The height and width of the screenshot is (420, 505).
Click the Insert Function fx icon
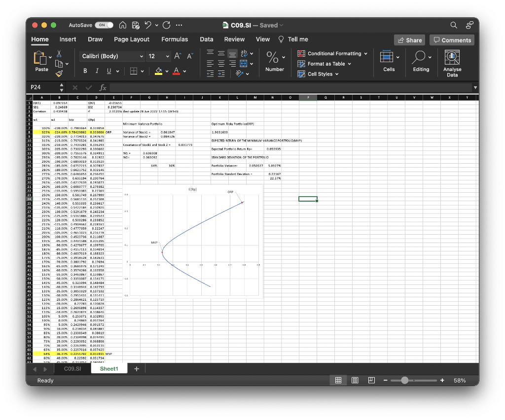click(103, 87)
